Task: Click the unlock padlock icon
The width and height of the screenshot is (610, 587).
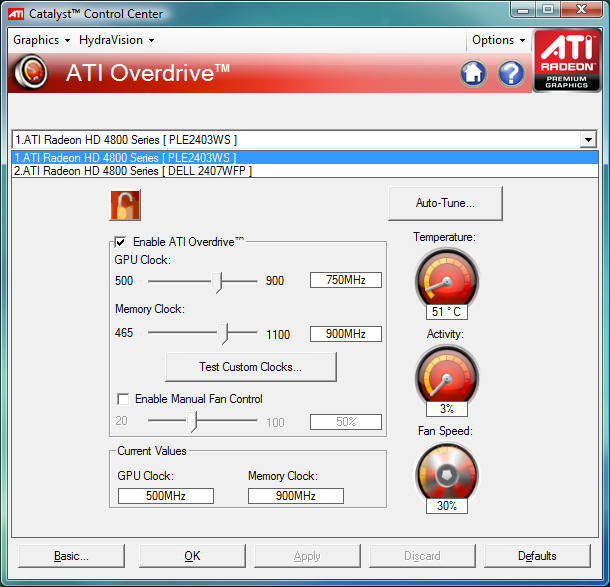Action: pos(125,205)
